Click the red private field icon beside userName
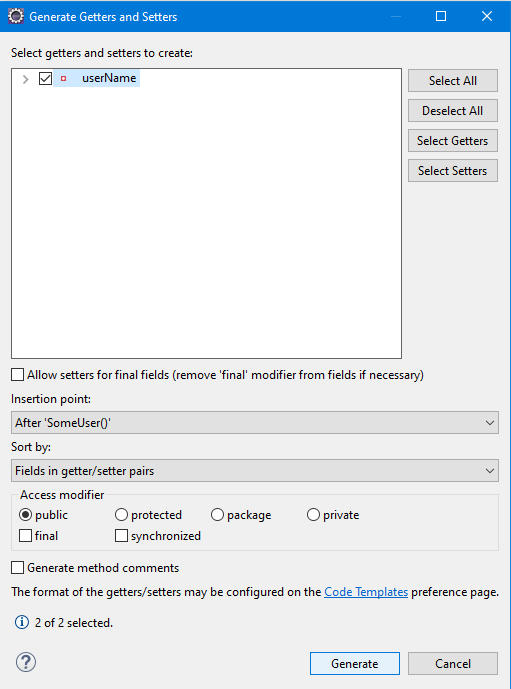Viewport: 511px width, 689px height. tap(63, 79)
